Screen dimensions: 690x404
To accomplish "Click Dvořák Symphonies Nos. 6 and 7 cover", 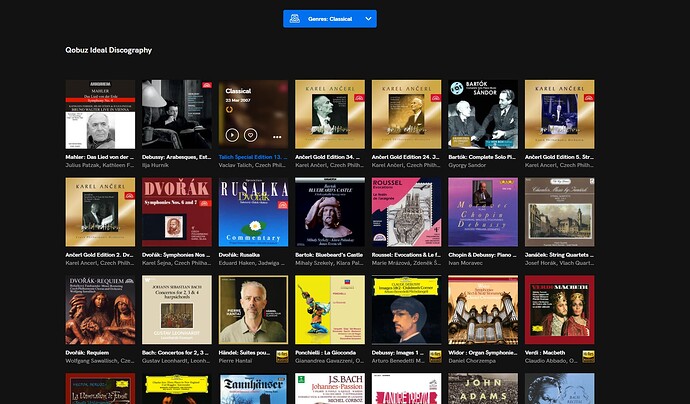I will tap(177, 212).
